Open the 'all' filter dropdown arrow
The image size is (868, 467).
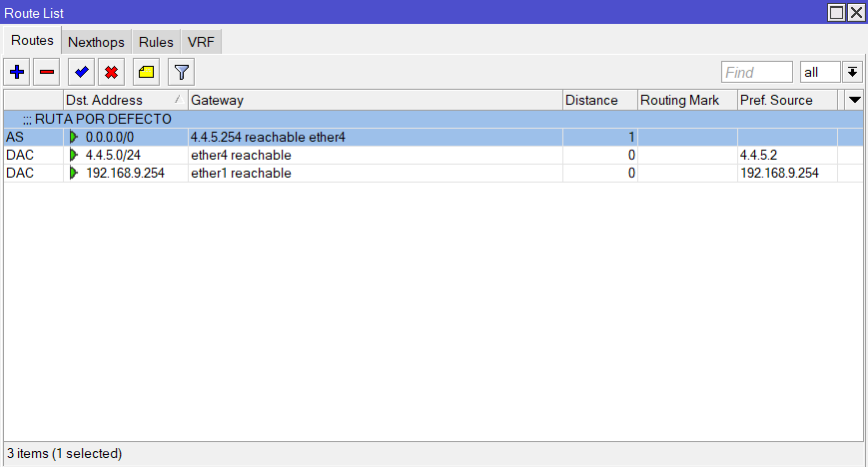[852, 72]
